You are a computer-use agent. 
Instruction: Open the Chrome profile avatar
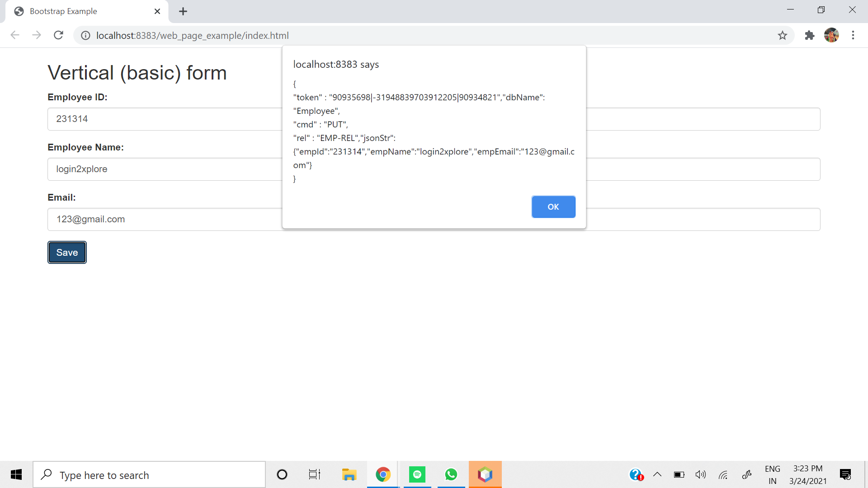coord(831,35)
